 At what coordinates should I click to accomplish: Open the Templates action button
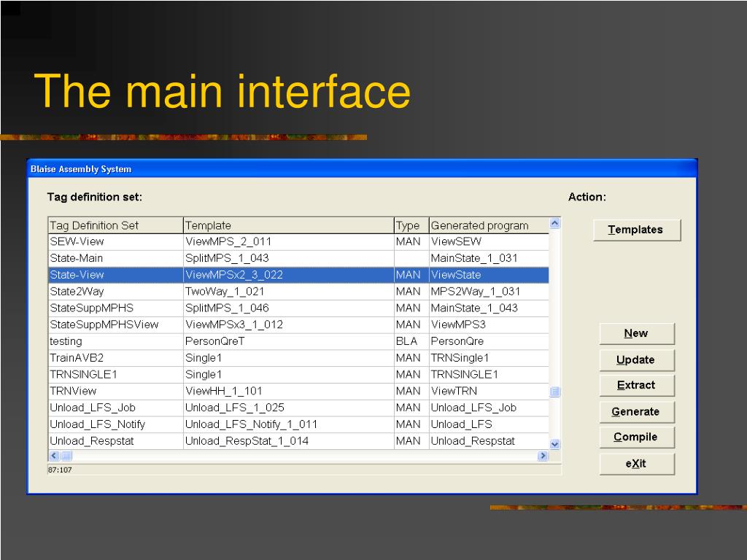tap(636, 230)
